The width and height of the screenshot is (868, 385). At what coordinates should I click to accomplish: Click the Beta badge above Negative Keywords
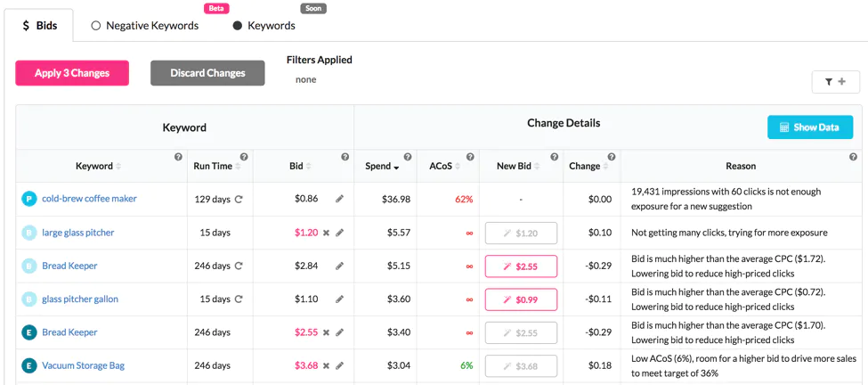click(x=216, y=8)
